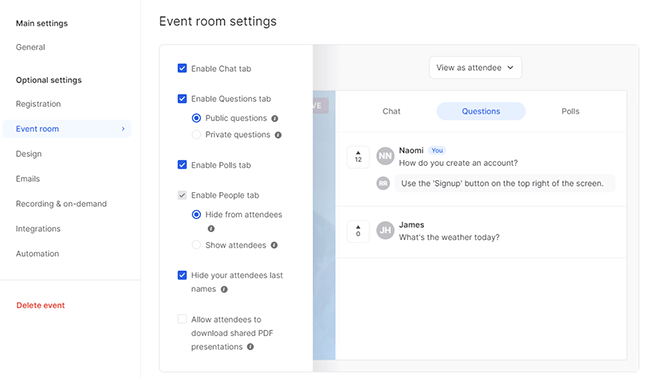Select Show attendees radio option

point(196,245)
